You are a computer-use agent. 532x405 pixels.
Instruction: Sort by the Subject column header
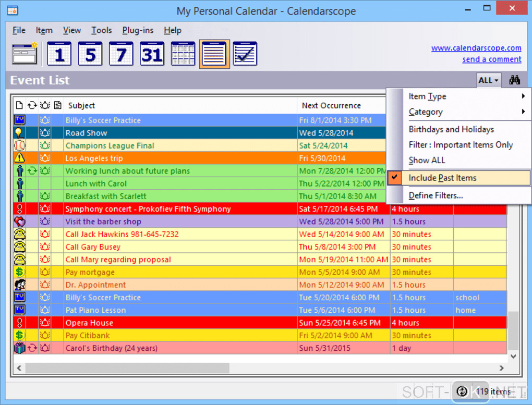pyautogui.click(x=180, y=105)
